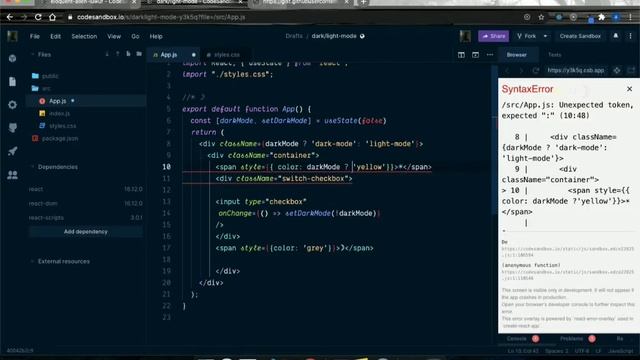Click the new folder icon in Files header

[x=139, y=54]
